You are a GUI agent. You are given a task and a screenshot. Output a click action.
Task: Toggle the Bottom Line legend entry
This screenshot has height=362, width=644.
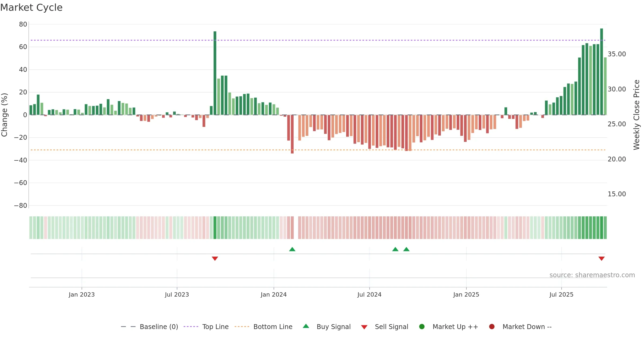click(x=264, y=327)
